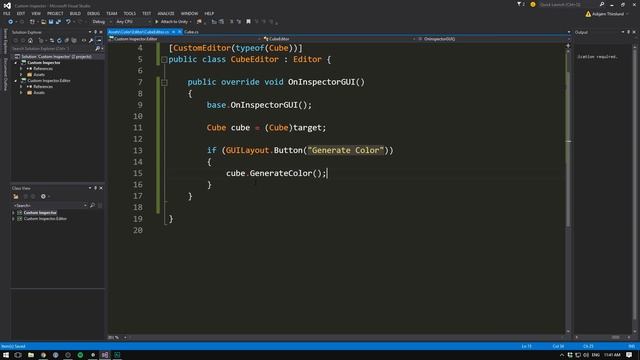Click the Home icon in Solution Explorer

pyautogui.click(x=30, y=40)
